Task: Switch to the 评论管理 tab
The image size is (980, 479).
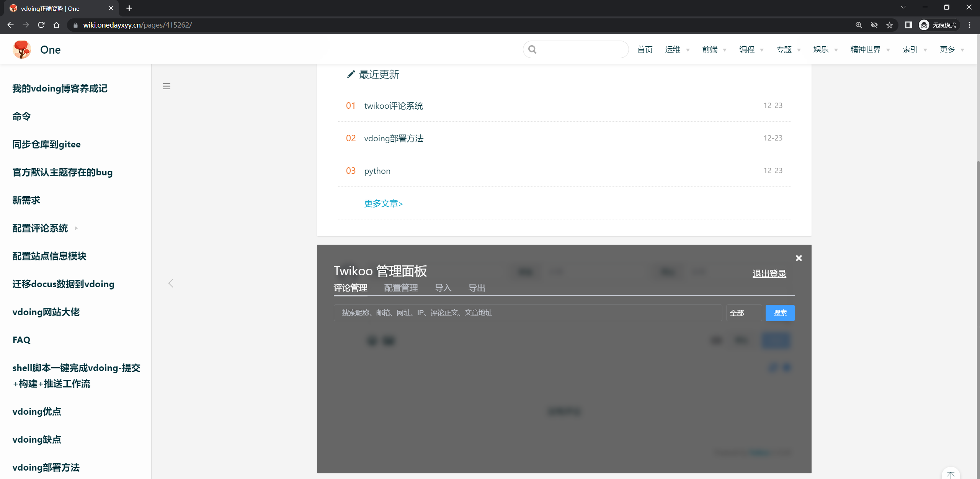Action: coord(350,288)
